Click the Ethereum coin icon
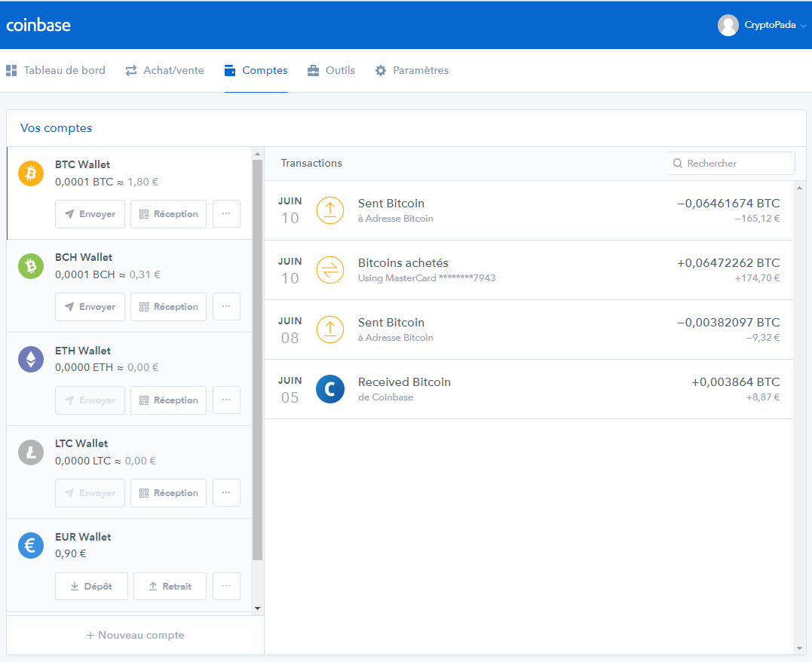812x662 pixels. (31, 360)
